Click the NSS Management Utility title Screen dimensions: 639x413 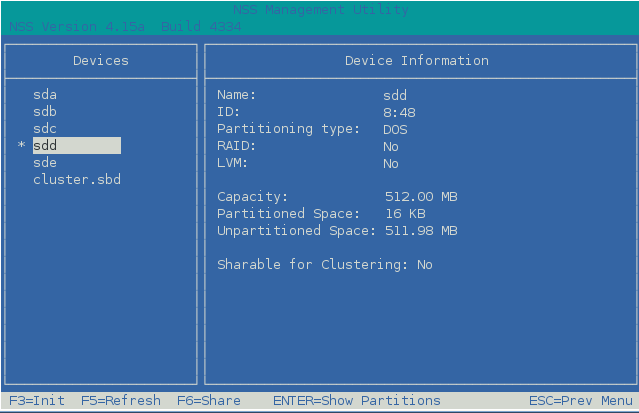click(321, 10)
